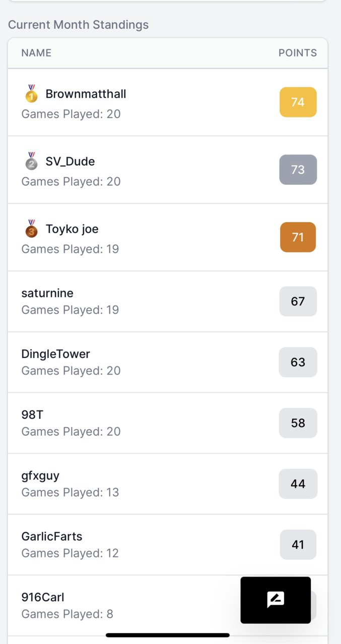Image resolution: width=341 pixels, height=644 pixels.
Task: Tap the silver medal icon beside SV_Dude
Action: click(x=32, y=161)
